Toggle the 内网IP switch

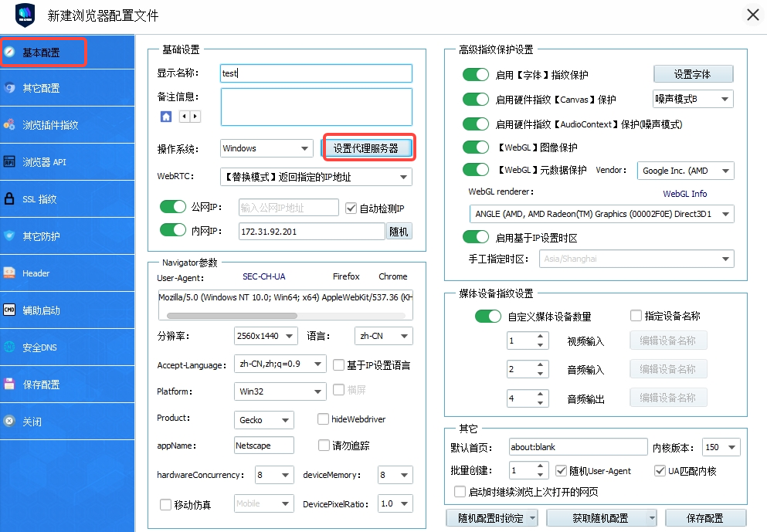(x=173, y=230)
